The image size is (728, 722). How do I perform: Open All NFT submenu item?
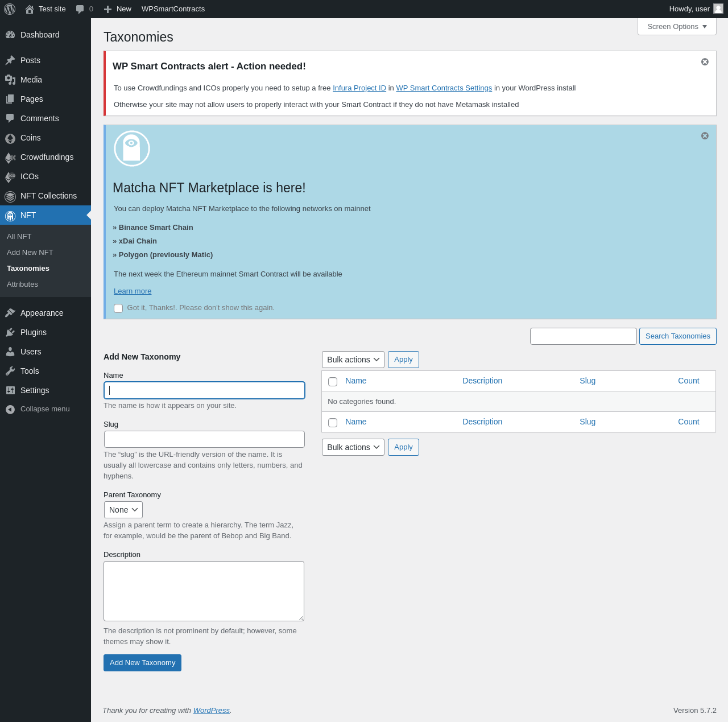point(19,236)
